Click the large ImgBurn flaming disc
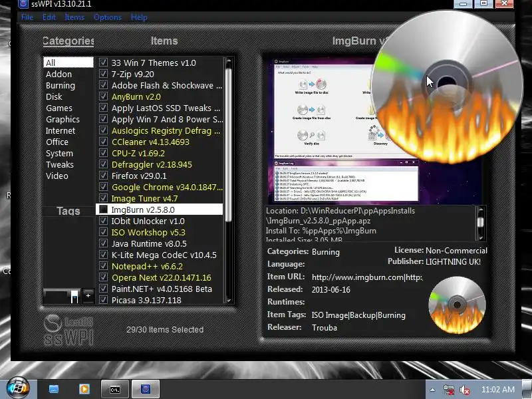This screenshot has height=399, width=532. point(447,86)
